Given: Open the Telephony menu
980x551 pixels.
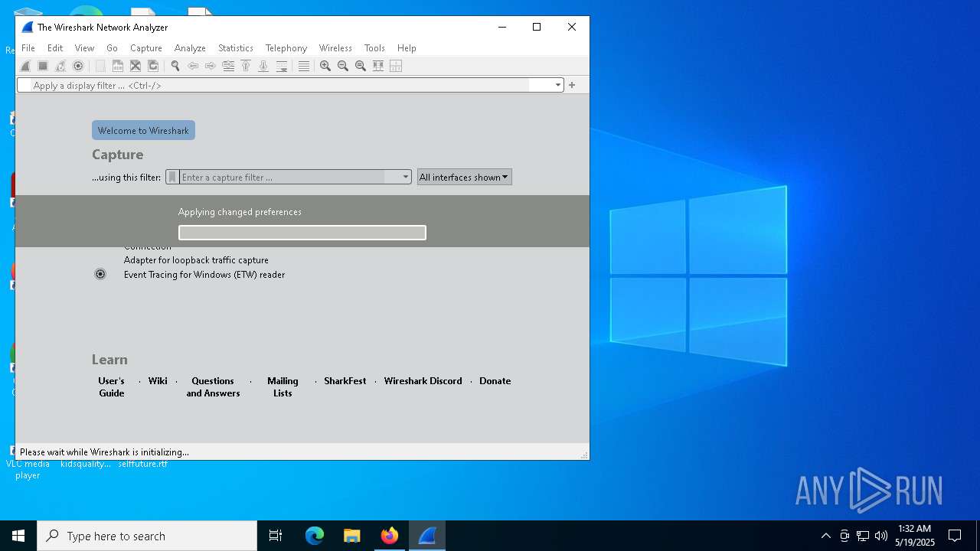Looking at the screenshot, I should point(286,47).
